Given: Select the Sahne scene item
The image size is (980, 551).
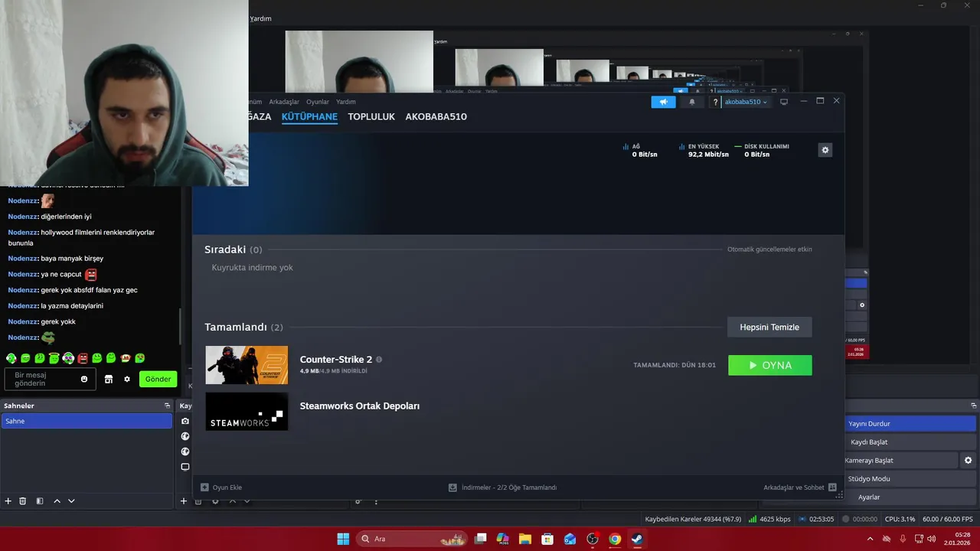Looking at the screenshot, I should tap(87, 421).
